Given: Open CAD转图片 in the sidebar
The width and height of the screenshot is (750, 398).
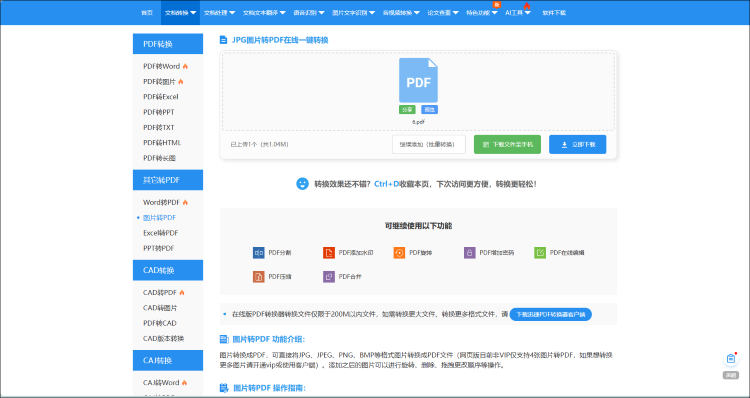Looking at the screenshot, I should click(160, 308).
